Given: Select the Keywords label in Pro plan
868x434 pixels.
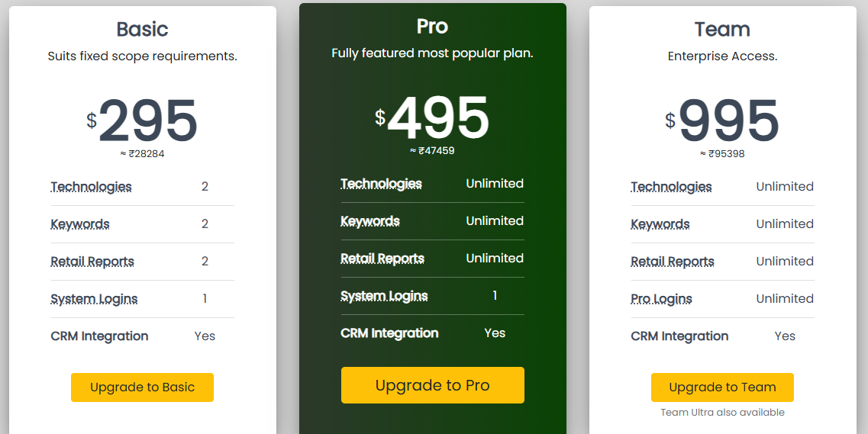Looking at the screenshot, I should pos(370,221).
